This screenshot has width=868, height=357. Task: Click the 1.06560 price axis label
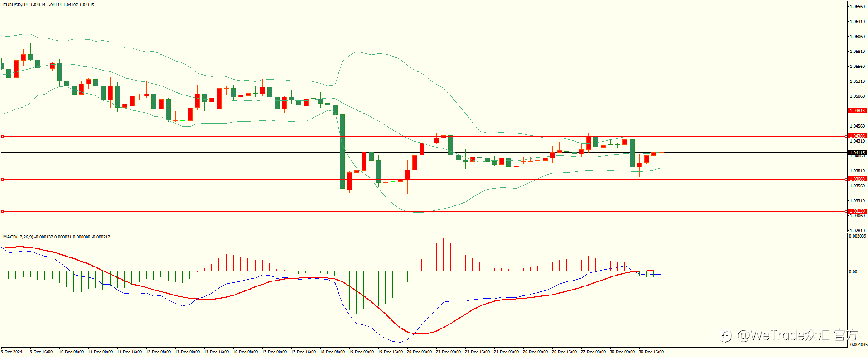(858, 7)
